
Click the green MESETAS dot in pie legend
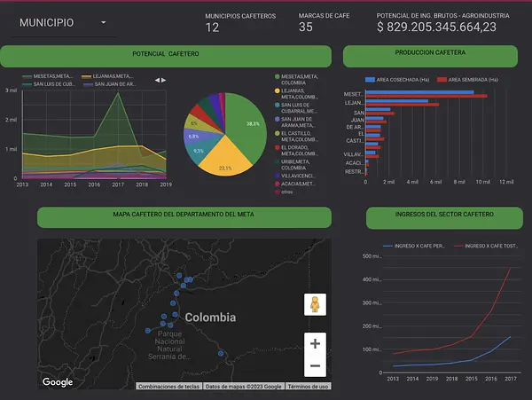(x=277, y=78)
